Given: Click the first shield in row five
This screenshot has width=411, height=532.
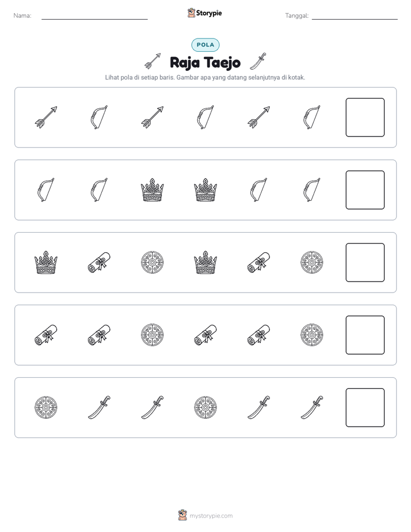Looking at the screenshot, I should click(x=46, y=407).
